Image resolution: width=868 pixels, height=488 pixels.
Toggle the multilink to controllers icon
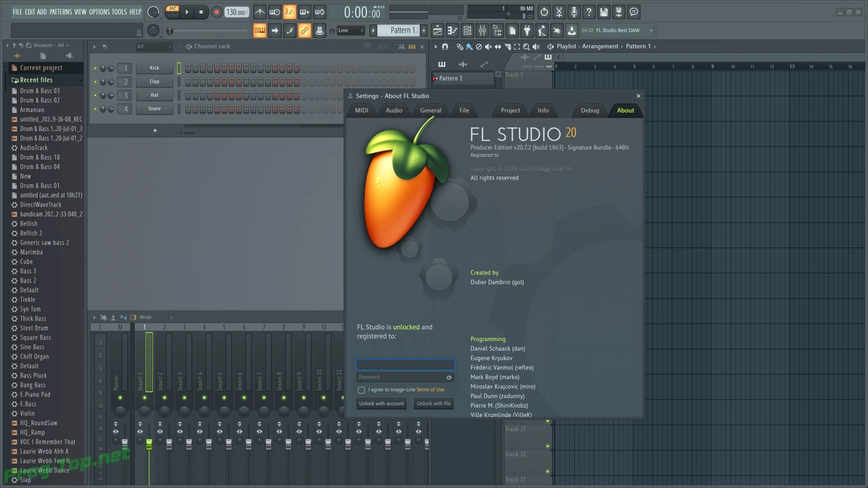[305, 30]
